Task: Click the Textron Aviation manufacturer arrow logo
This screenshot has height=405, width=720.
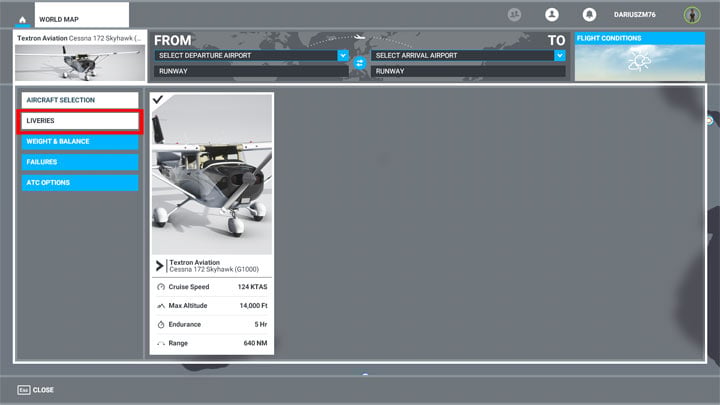Action: pos(160,266)
